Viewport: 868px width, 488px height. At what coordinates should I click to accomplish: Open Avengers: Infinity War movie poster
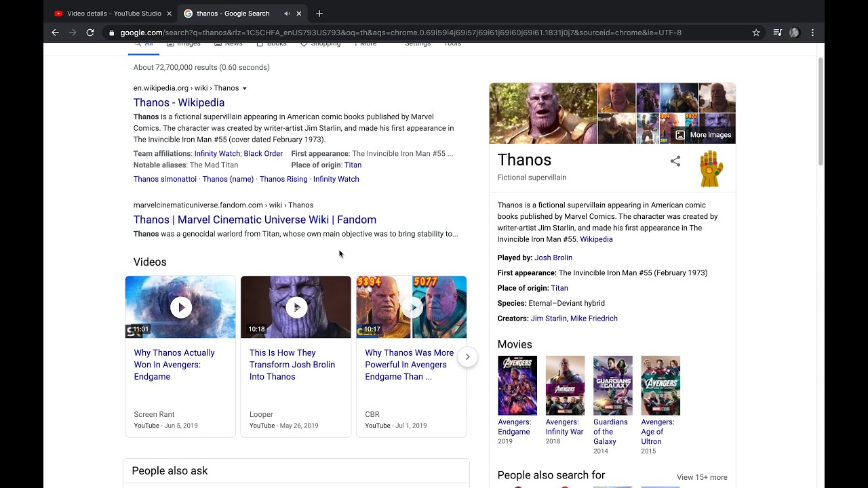(565, 386)
